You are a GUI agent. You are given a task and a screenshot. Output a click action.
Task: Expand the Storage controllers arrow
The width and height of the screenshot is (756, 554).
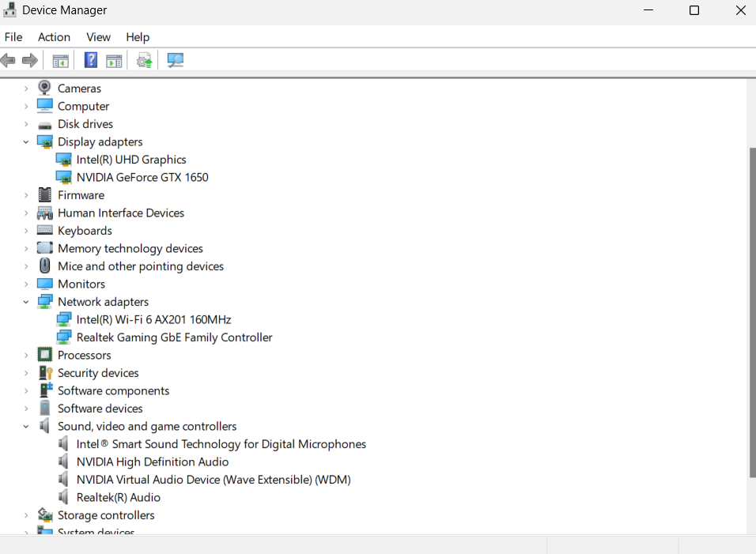coord(26,515)
